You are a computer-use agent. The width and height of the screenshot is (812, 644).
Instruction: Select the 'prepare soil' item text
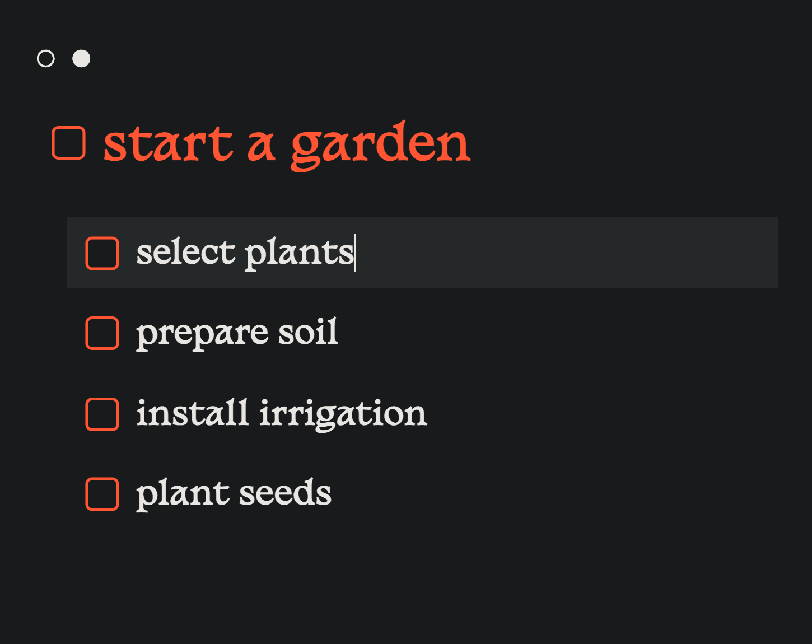[237, 333]
